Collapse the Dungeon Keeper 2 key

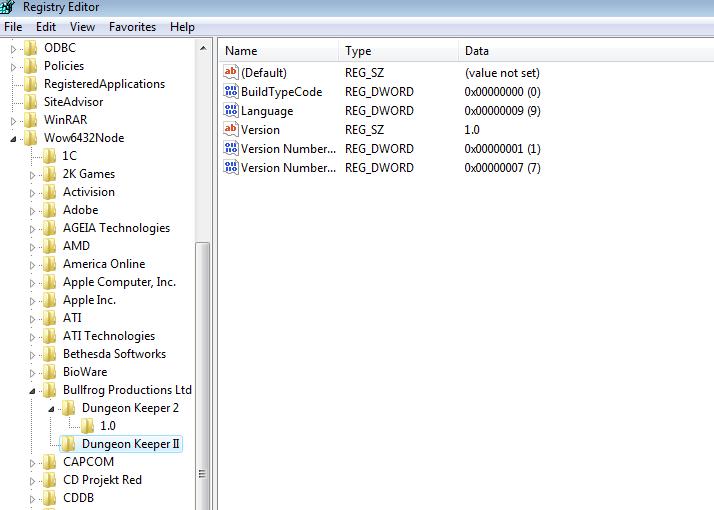[51, 409]
